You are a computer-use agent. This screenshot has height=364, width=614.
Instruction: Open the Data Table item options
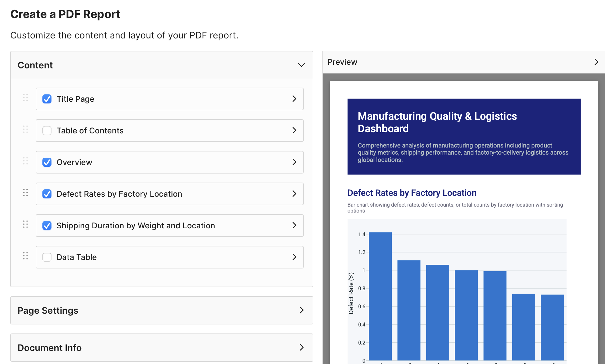click(294, 257)
